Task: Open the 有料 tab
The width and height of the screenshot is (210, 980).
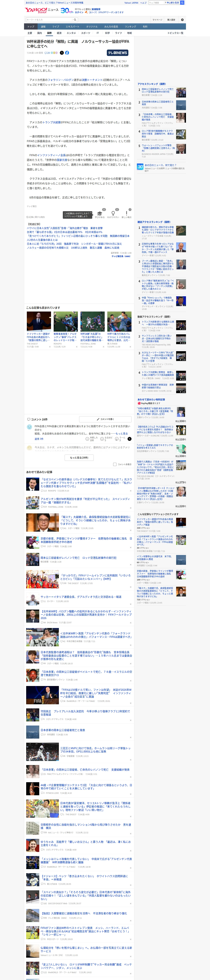Action: [x=145, y=27]
